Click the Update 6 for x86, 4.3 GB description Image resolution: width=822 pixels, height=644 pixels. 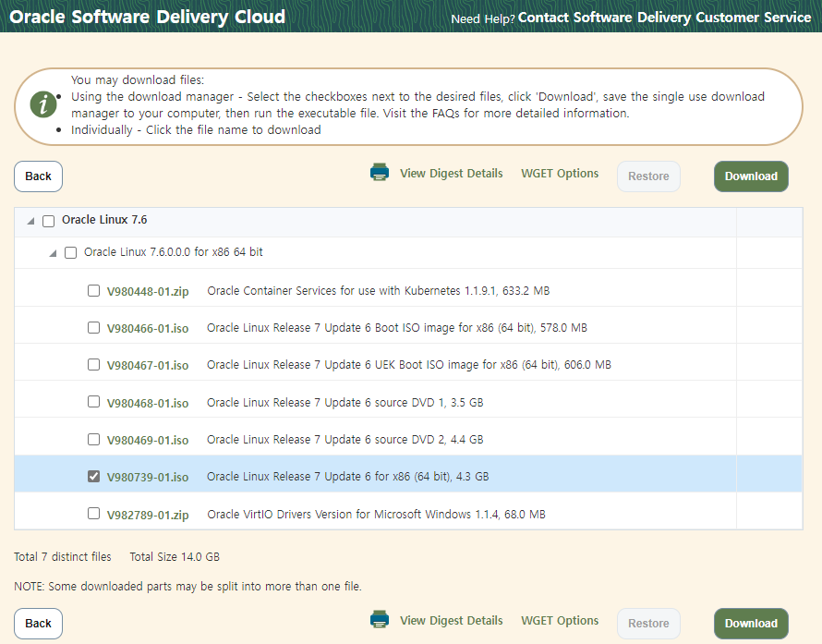(347, 477)
